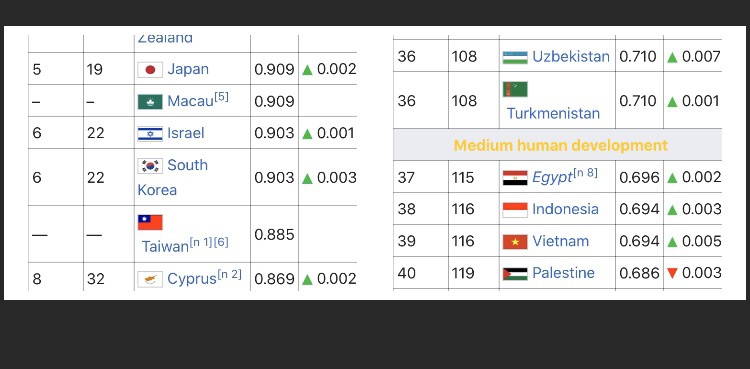Click the Japan flag icon
750x369 pixels.
click(x=150, y=70)
